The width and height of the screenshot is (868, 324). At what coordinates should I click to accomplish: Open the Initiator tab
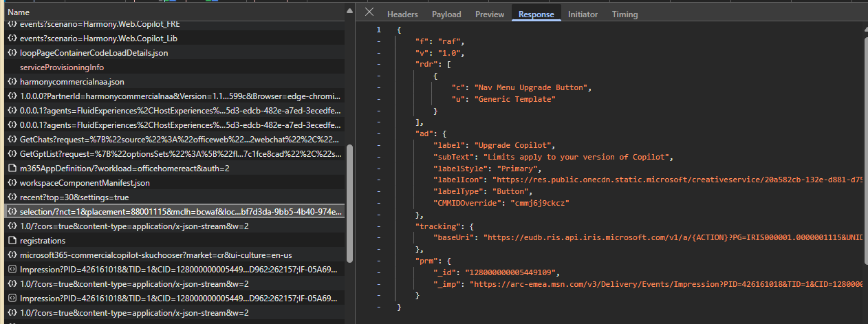click(x=583, y=14)
